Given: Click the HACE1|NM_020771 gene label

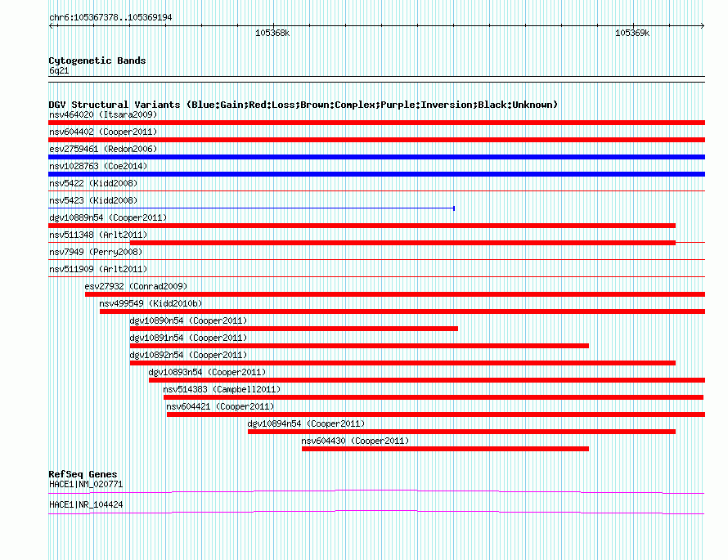Looking at the screenshot, I should (86, 484).
